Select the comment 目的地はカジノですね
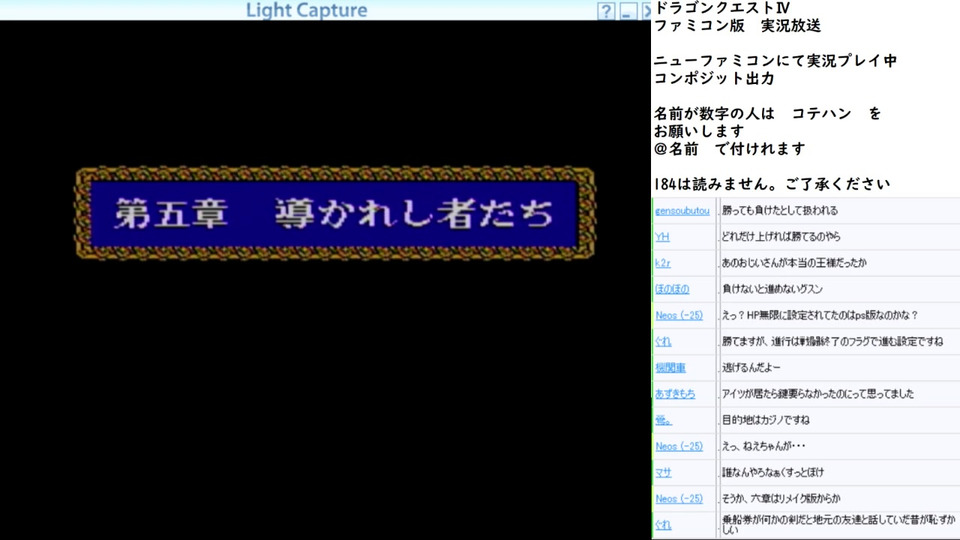The height and width of the screenshot is (540, 960). (766, 420)
